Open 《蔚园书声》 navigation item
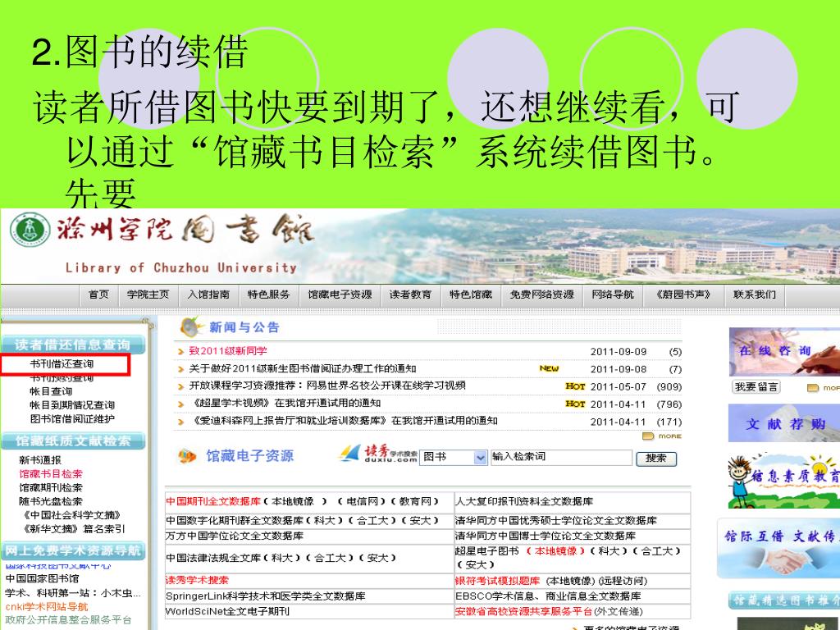The width and height of the screenshot is (840, 630). click(x=683, y=294)
